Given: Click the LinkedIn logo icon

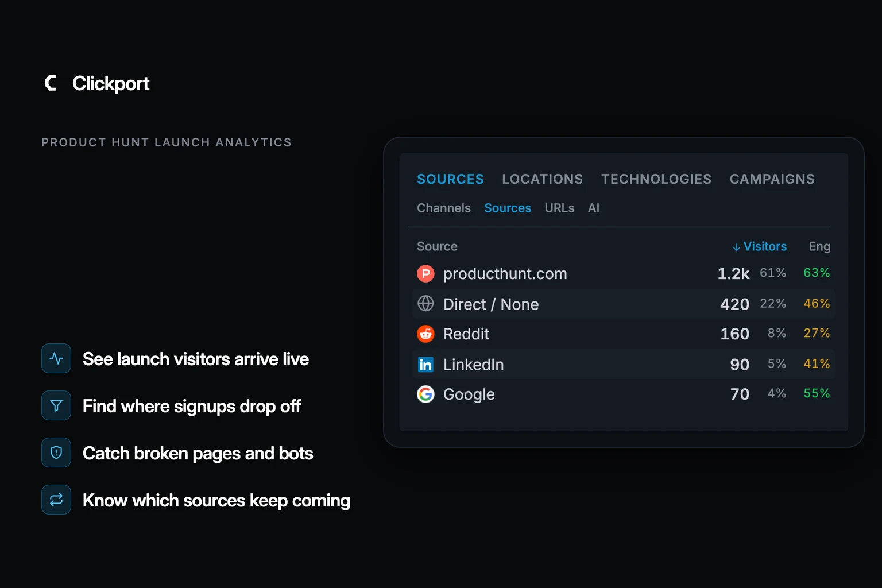Looking at the screenshot, I should point(425,364).
